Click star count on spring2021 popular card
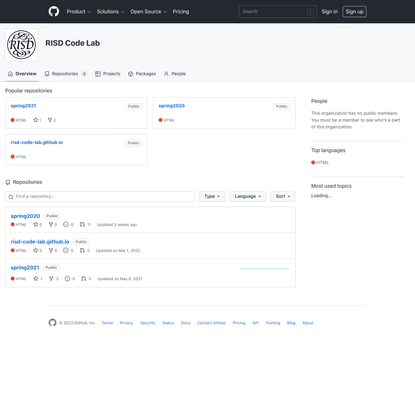Viewport: 415px width, 415px height. [37, 120]
